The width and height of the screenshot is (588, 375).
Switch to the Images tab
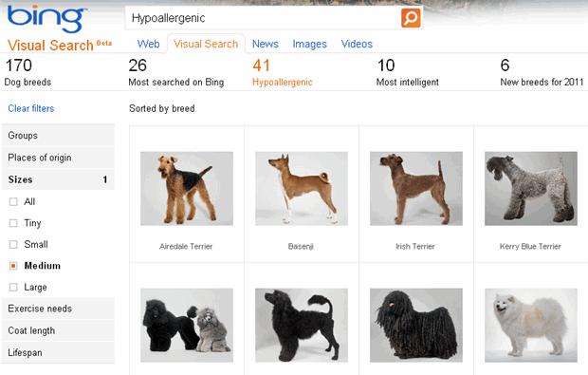click(x=310, y=44)
